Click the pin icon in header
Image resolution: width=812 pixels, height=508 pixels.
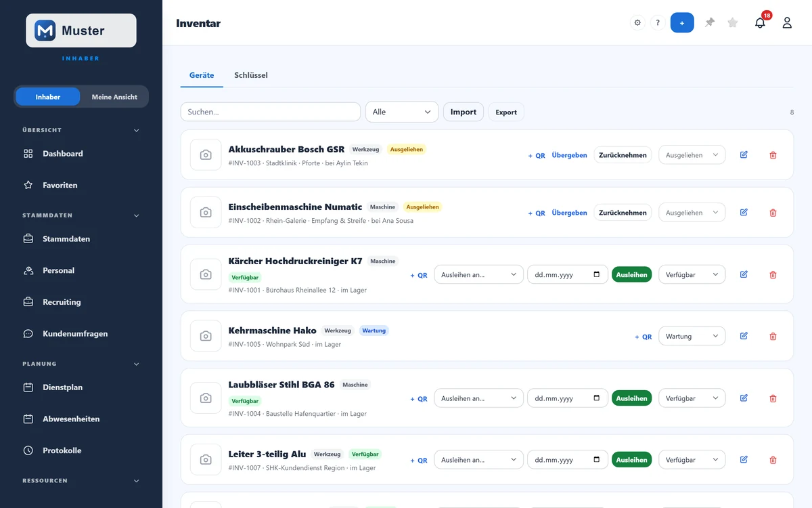710,23
